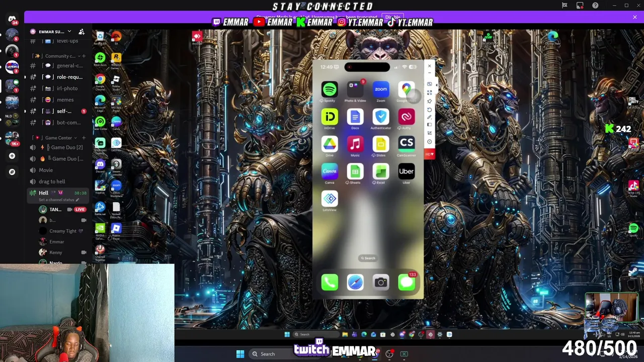
Task: Open Discord direct messages home
Action: pyautogui.click(x=12, y=20)
